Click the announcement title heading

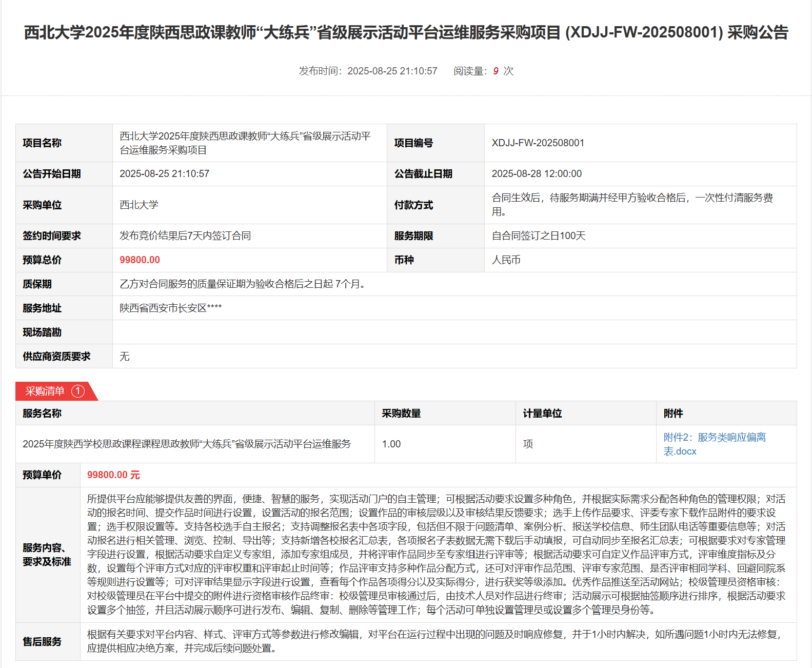tap(406, 32)
